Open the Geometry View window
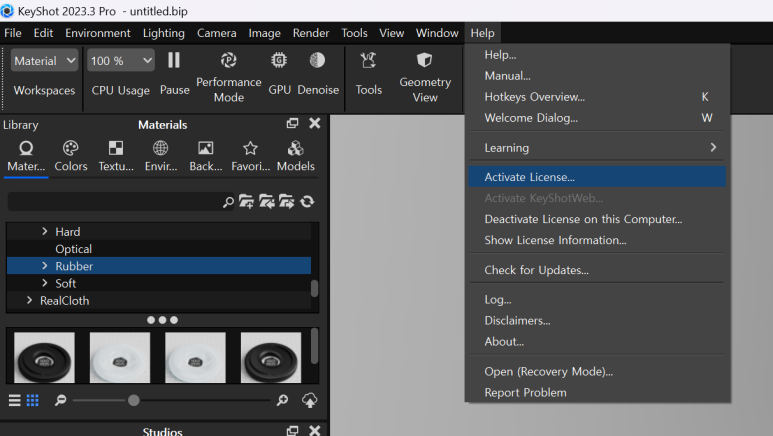 [425, 75]
